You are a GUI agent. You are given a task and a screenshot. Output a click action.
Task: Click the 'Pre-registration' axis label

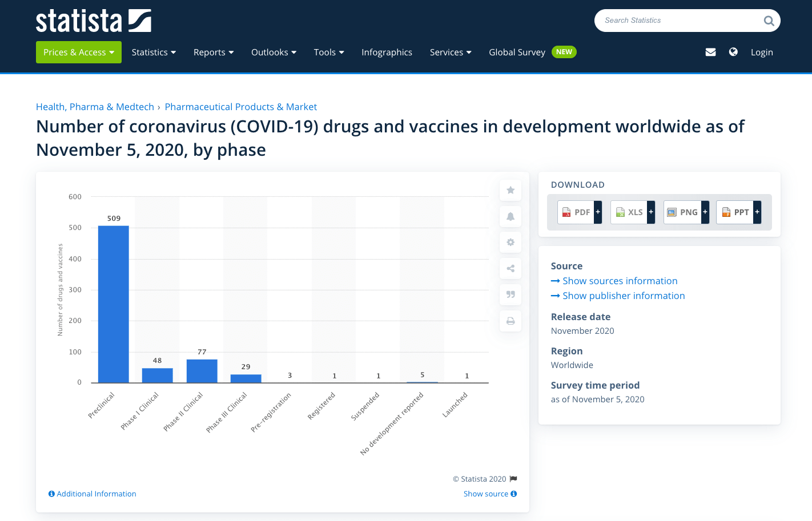pos(271,412)
